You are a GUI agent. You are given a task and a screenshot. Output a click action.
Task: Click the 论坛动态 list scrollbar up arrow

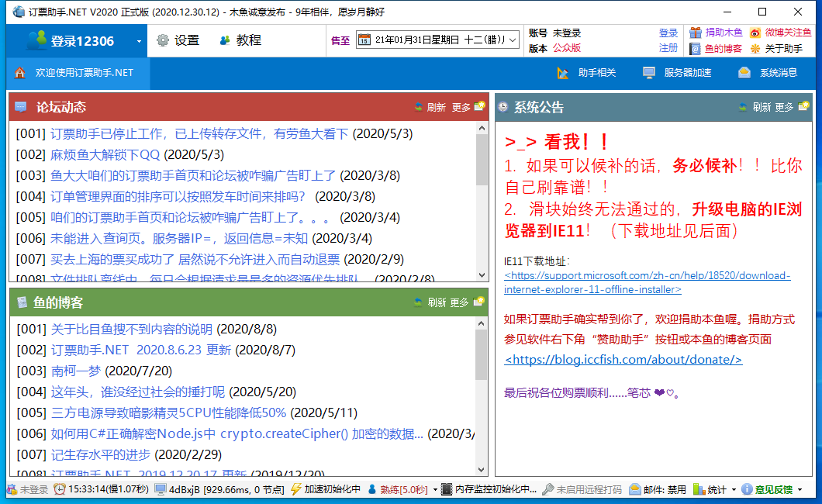tap(482, 128)
